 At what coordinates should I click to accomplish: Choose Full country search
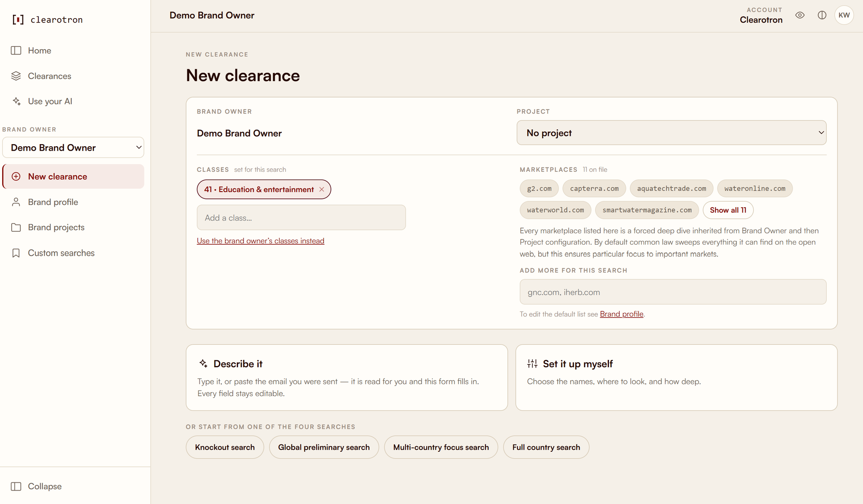546,447
